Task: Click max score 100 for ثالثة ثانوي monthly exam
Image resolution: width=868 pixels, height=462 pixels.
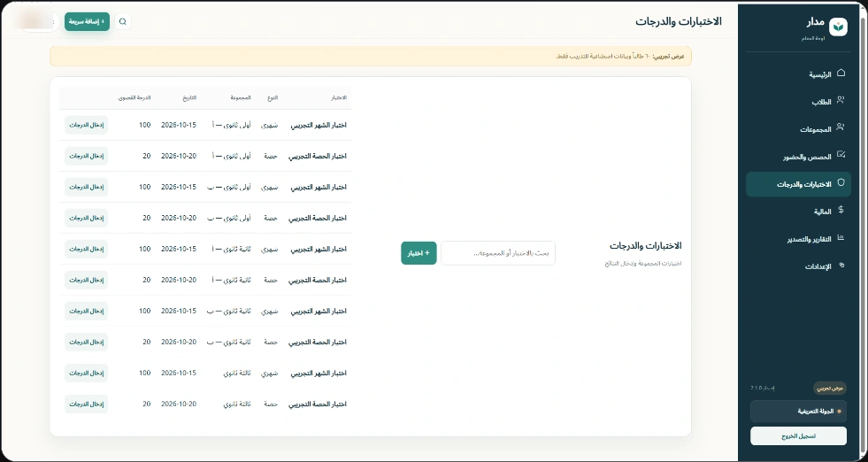Action: (x=145, y=373)
